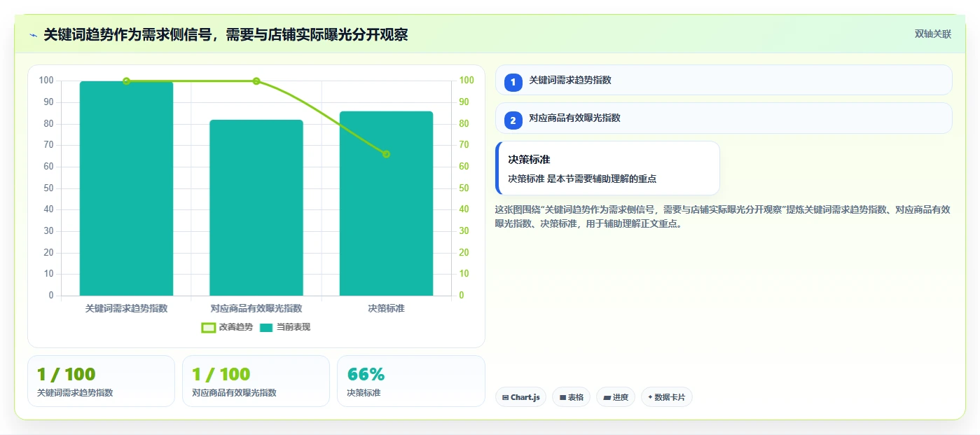This screenshot has height=435, width=980.
Task: Select numbered badge 1 for 关键词需求趋势指数
Action: [x=513, y=82]
